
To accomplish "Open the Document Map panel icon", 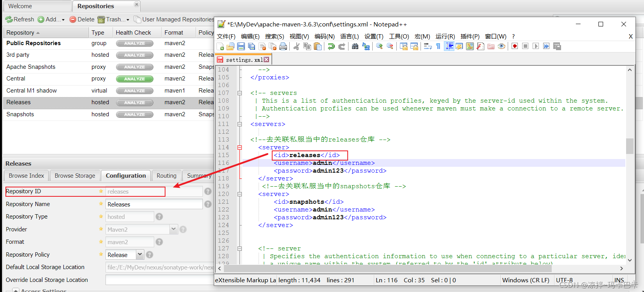I will click(470, 46).
